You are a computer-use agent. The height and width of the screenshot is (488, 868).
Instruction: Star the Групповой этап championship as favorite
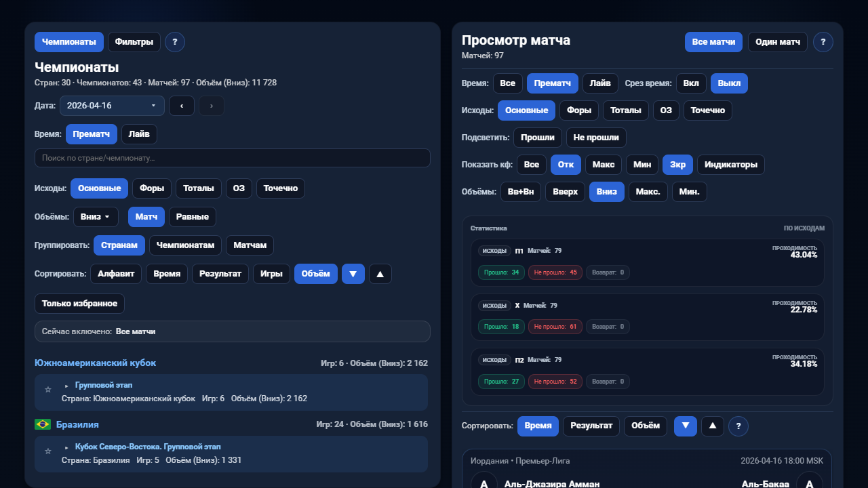(x=48, y=390)
